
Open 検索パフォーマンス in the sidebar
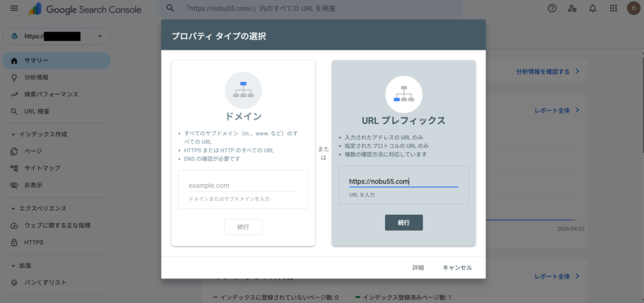click(52, 94)
